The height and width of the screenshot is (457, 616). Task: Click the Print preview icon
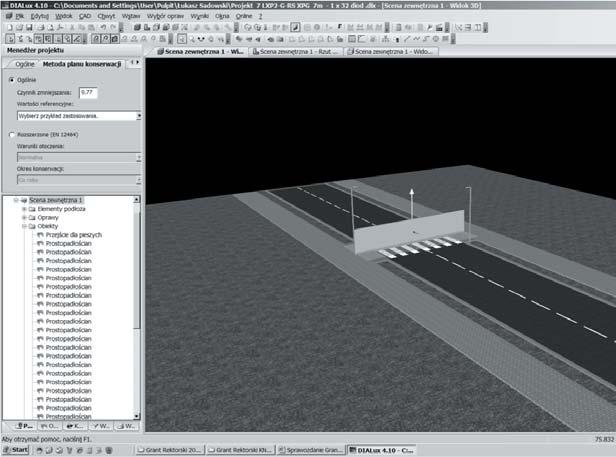point(50,28)
